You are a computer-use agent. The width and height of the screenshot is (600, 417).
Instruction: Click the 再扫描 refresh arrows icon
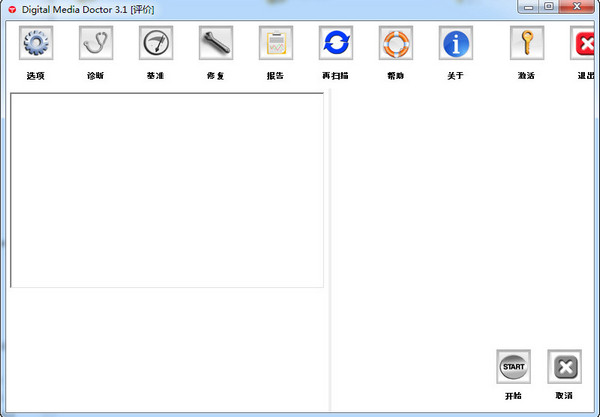pos(336,43)
